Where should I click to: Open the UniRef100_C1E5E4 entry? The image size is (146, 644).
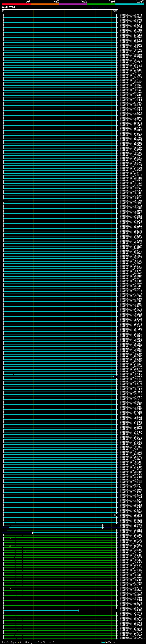(131, 530)
